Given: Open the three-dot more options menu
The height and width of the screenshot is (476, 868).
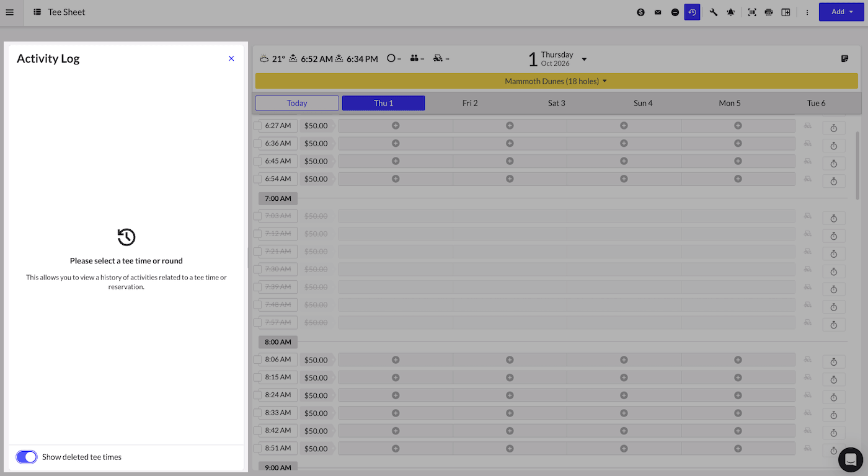Looking at the screenshot, I should click(807, 12).
